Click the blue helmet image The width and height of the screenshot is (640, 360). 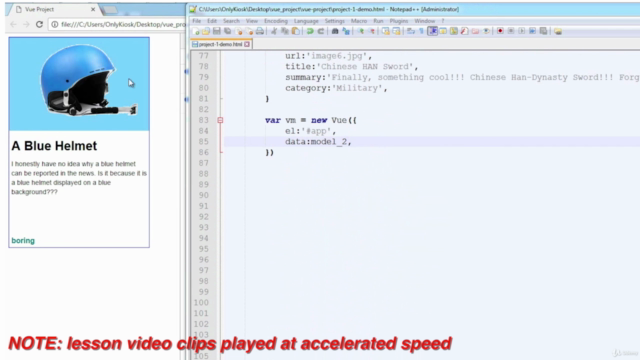(79, 84)
